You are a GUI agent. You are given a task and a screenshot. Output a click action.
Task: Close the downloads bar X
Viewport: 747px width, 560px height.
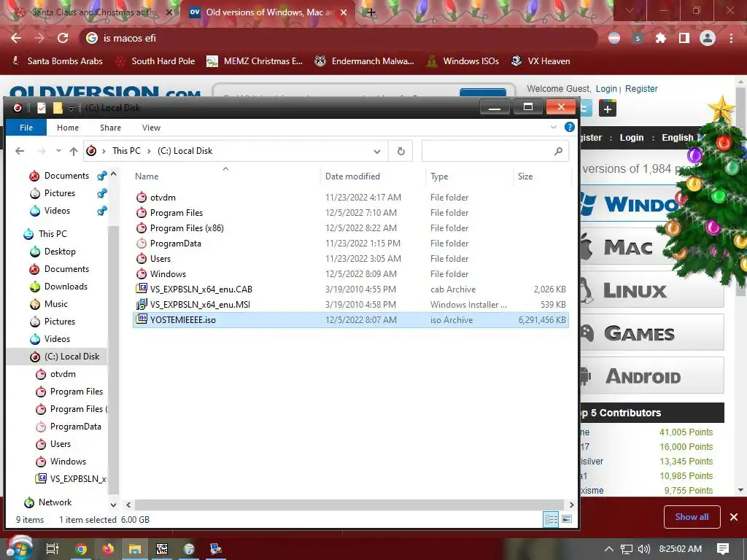(x=734, y=517)
